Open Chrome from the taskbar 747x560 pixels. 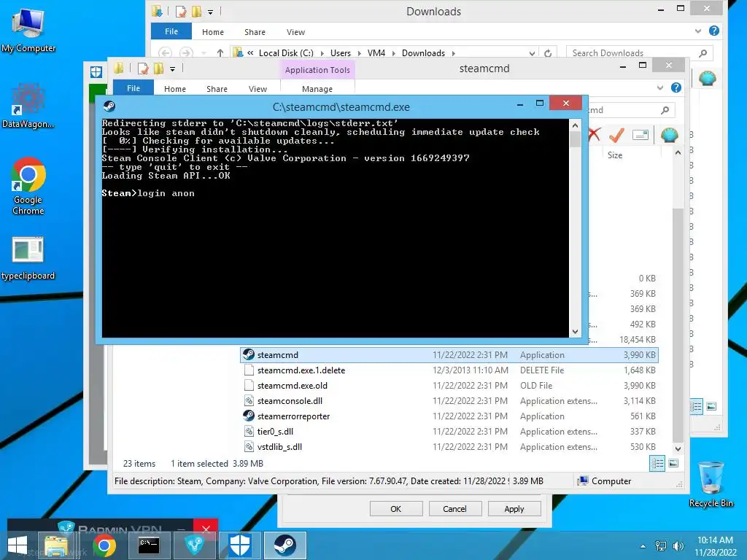104,545
